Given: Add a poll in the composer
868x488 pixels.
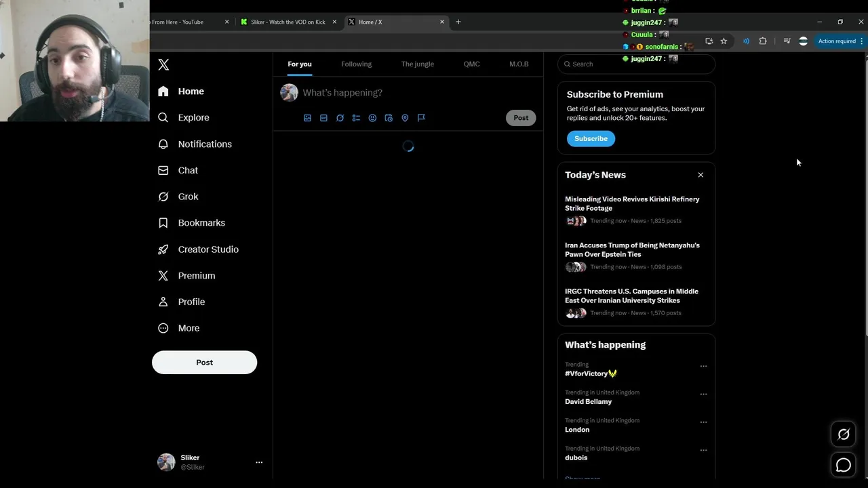Looking at the screenshot, I should coord(356,118).
